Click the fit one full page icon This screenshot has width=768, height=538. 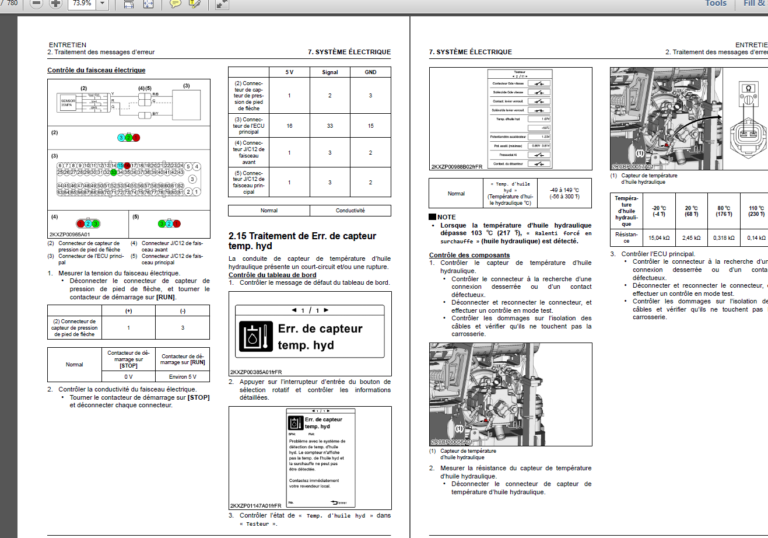(x=148, y=4)
